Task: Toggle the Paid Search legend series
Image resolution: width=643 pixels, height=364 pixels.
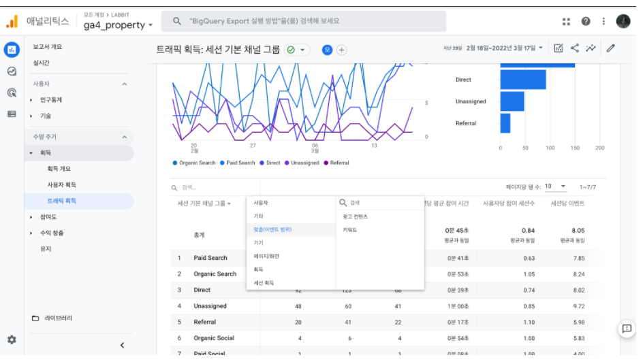Action: pos(238,163)
